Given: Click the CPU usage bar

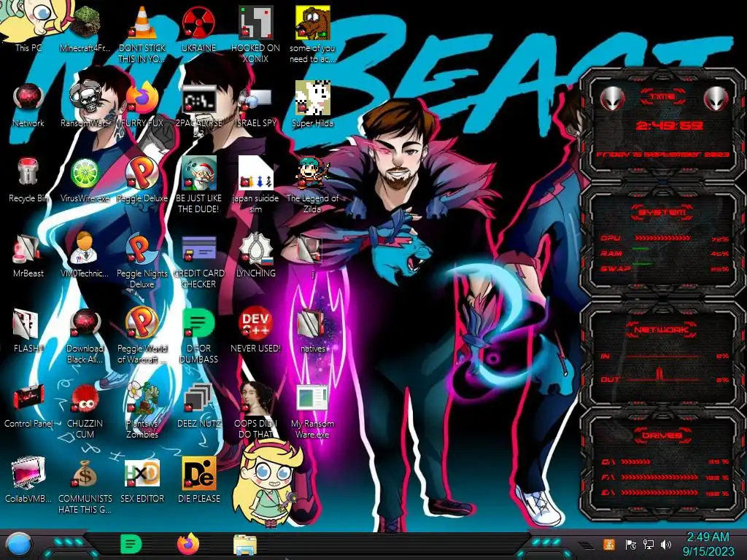Looking at the screenshot, I should [x=662, y=238].
